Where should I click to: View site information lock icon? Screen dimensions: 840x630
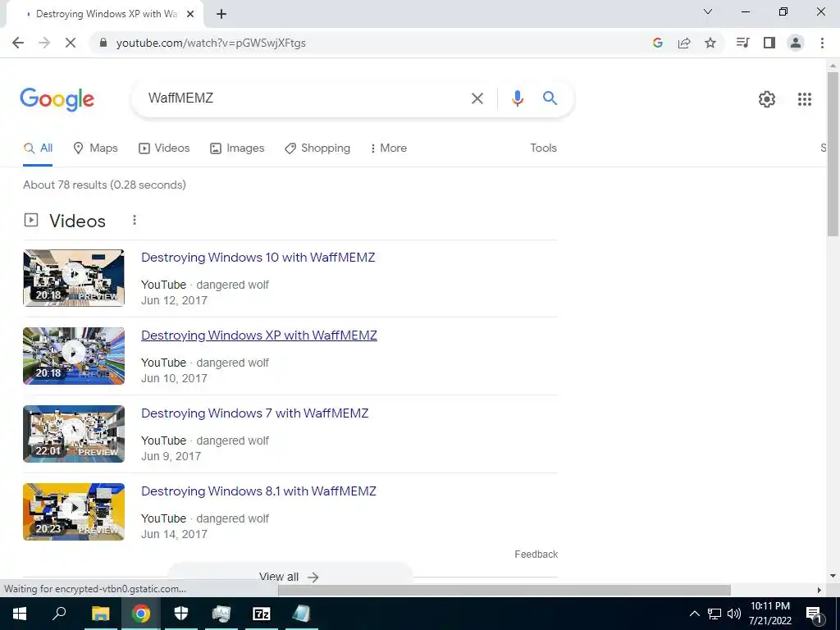click(x=103, y=43)
